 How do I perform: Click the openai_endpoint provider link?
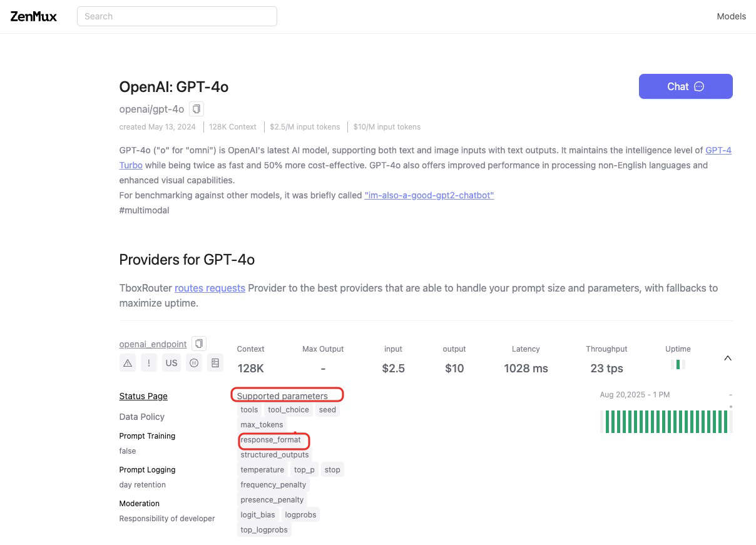point(153,344)
